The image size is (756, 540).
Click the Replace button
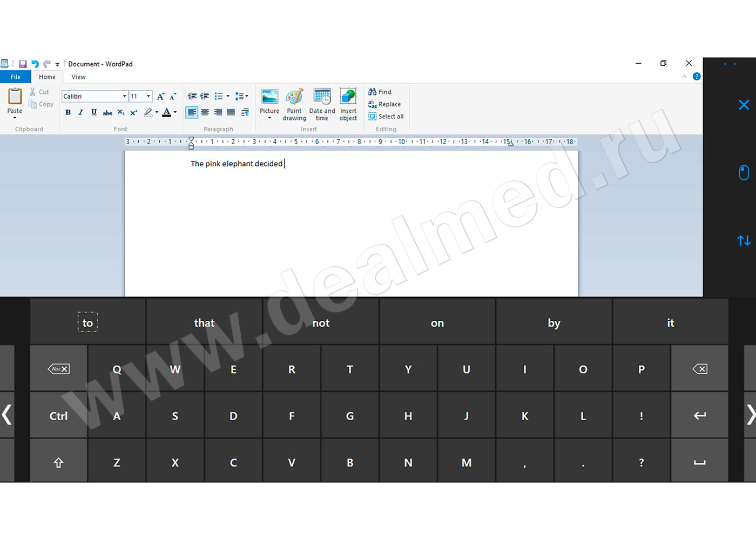[x=384, y=104]
